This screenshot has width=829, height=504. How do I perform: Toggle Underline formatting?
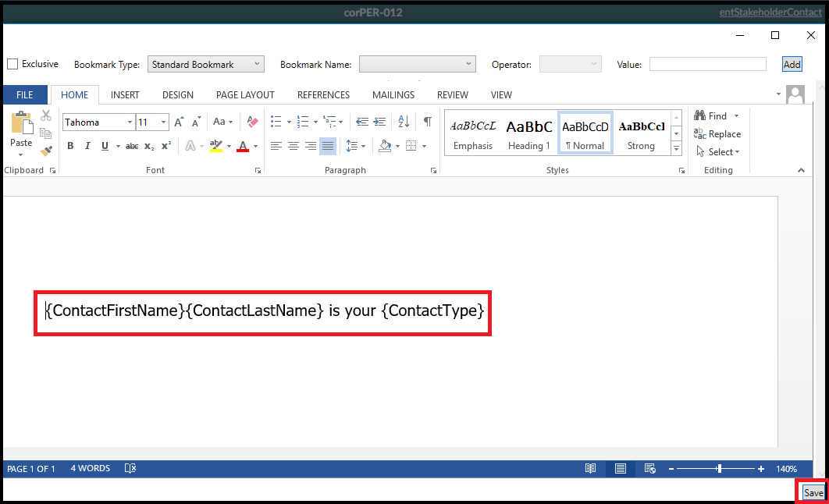pyautogui.click(x=105, y=146)
